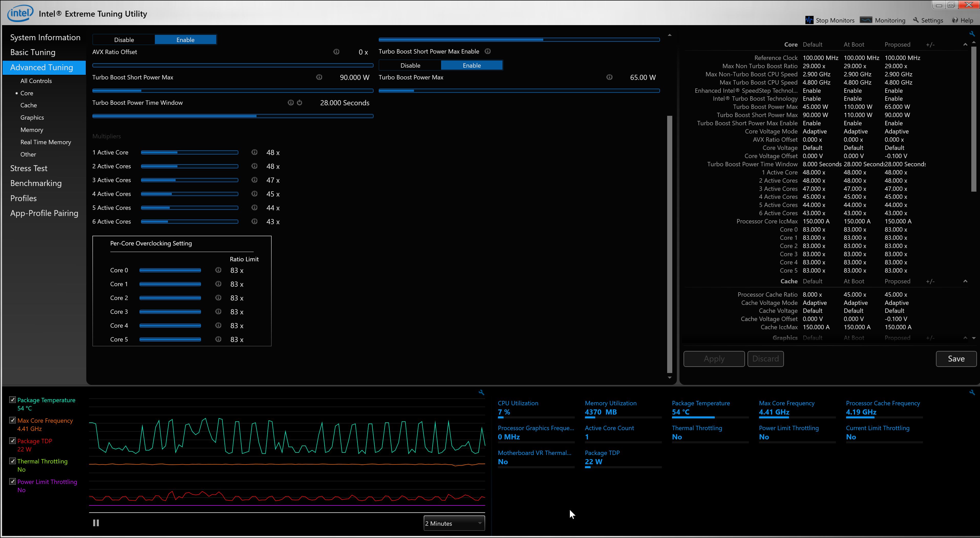Show info for 1 Active Core multiplier

254,152
